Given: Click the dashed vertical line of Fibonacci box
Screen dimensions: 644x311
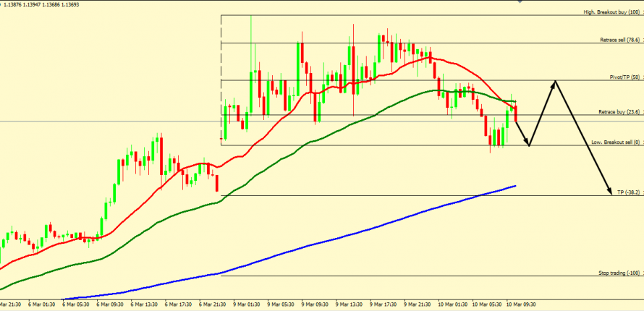Looking at the screenshot, I should (221, 80).
